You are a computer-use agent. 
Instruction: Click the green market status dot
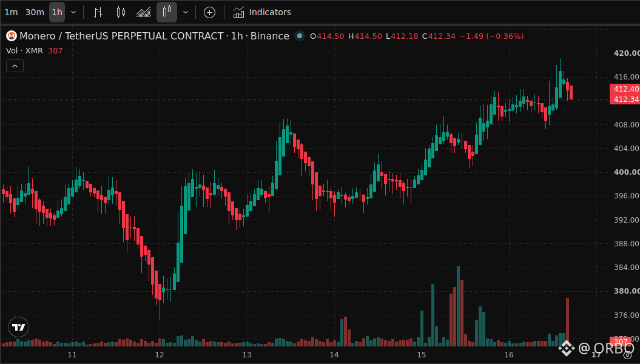click(x=300, y=36)
